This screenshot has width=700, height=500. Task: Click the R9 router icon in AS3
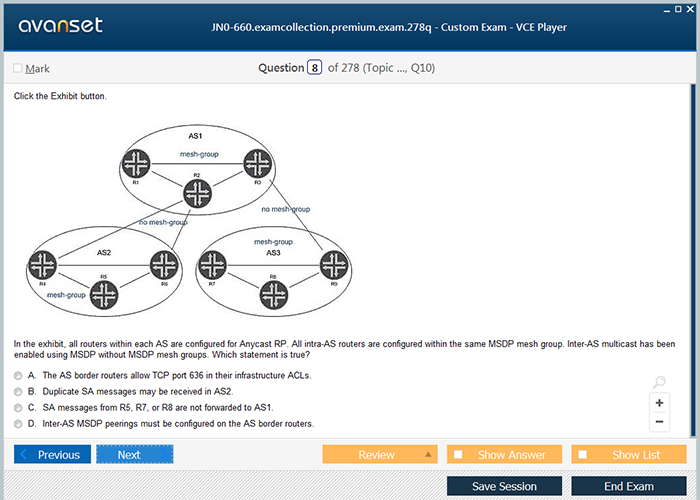point(334,265)
